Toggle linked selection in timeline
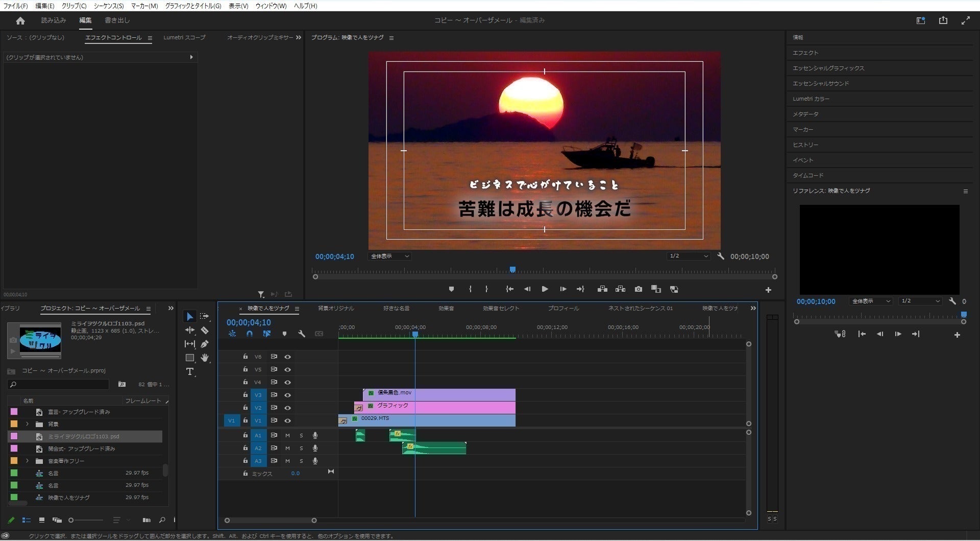The height and width of the screenshot is (541, 980). pyautogui.click(x=266, y=334)
